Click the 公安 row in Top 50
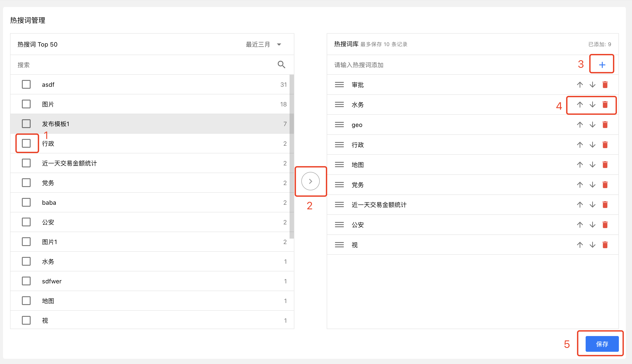The width and height of the screenshot is (632, 364). coord(152,222)
